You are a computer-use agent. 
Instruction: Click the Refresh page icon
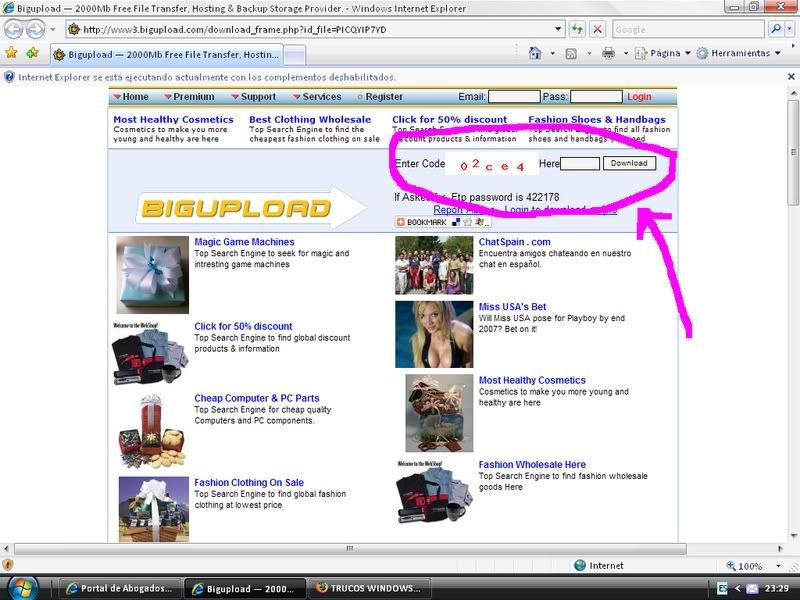point(577,30)
